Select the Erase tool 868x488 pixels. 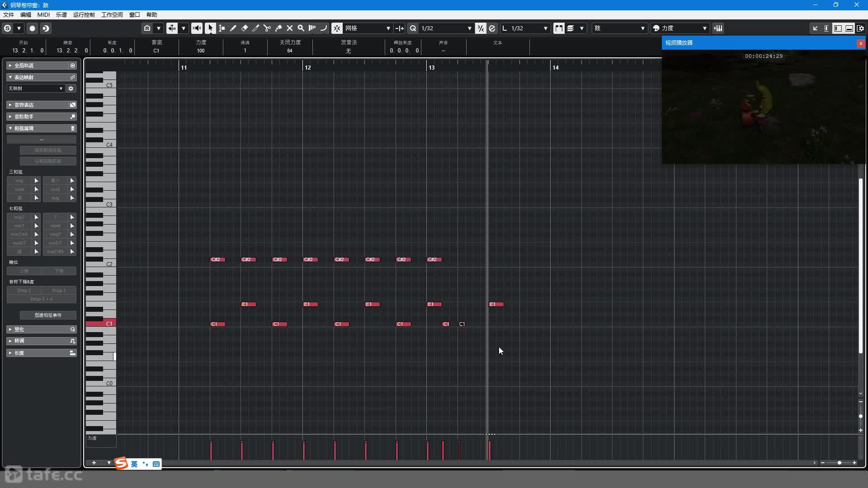click(x=245, y=28)
